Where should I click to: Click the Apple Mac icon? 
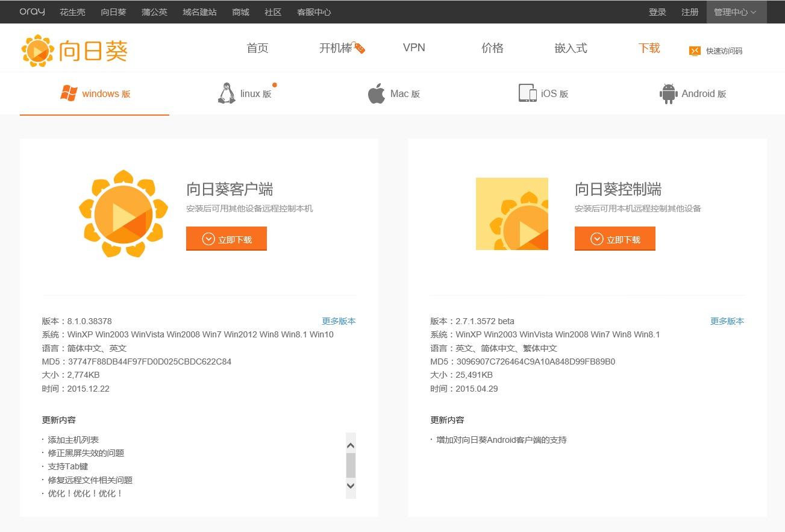(377, 93)
